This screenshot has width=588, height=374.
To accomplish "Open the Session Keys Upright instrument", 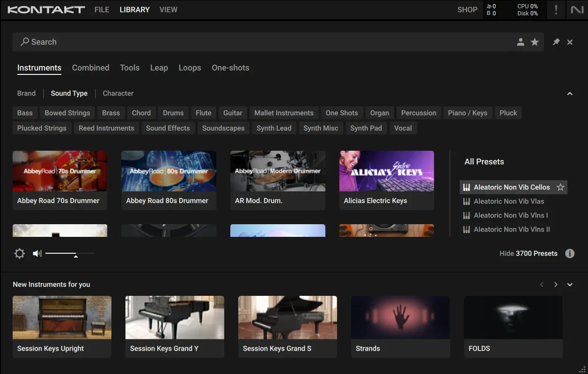I will 62,327.
